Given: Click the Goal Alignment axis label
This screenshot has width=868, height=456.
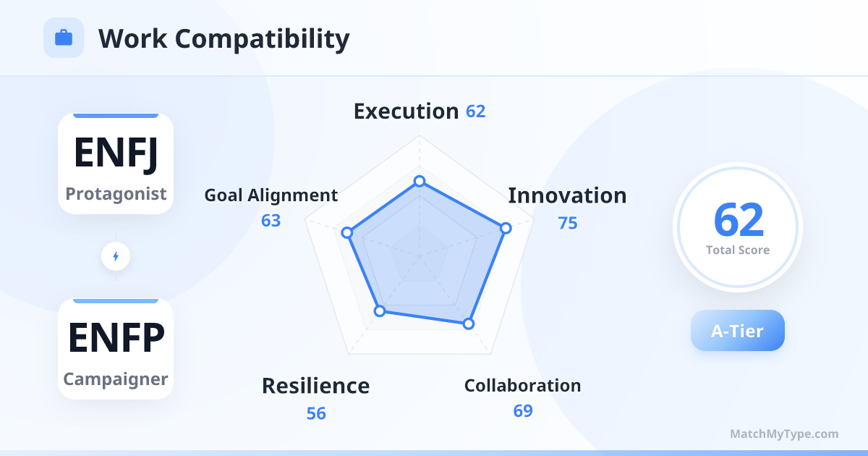Looking at the screenshot, I should click(x=271, y=195).
